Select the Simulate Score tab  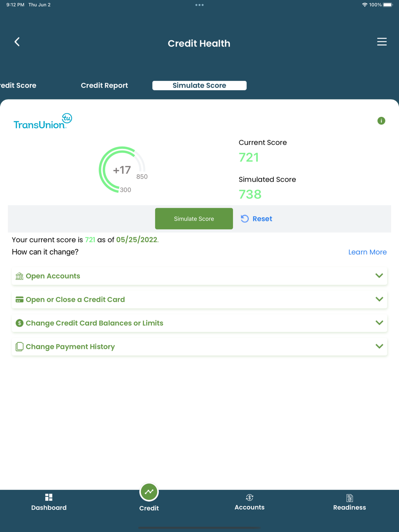tap(199, 85)
